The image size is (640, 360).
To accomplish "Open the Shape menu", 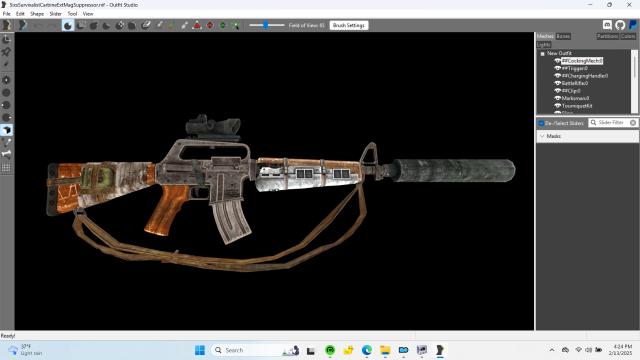I will [x=37, y=14].
